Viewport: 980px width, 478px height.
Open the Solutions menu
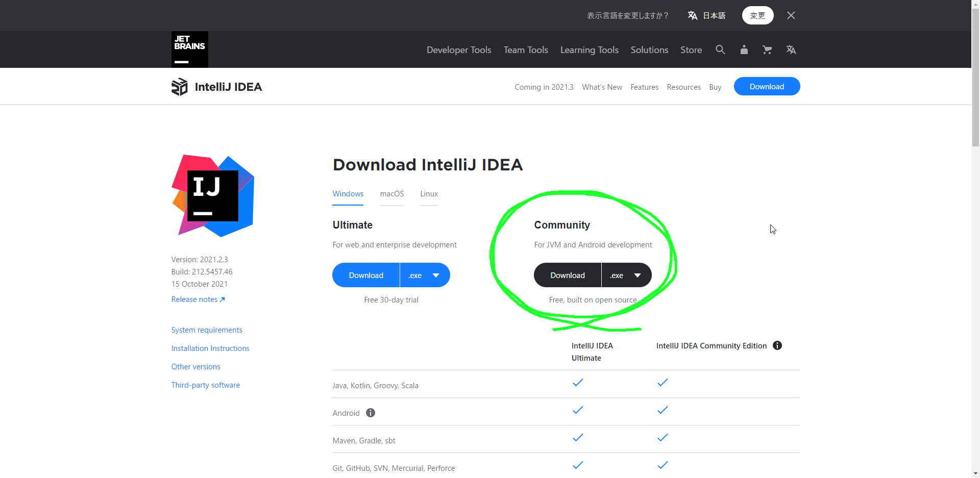point(649,49)
